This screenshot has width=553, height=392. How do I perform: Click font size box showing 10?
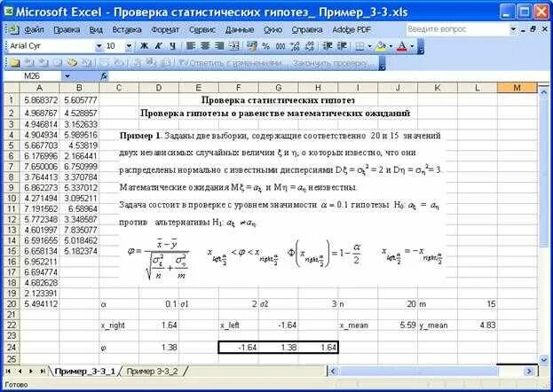click(x=115, y=46)
